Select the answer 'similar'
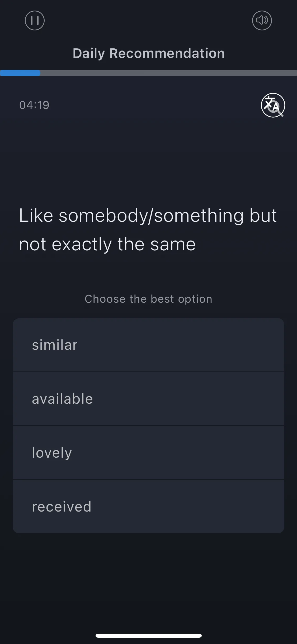 pos(148,345)
